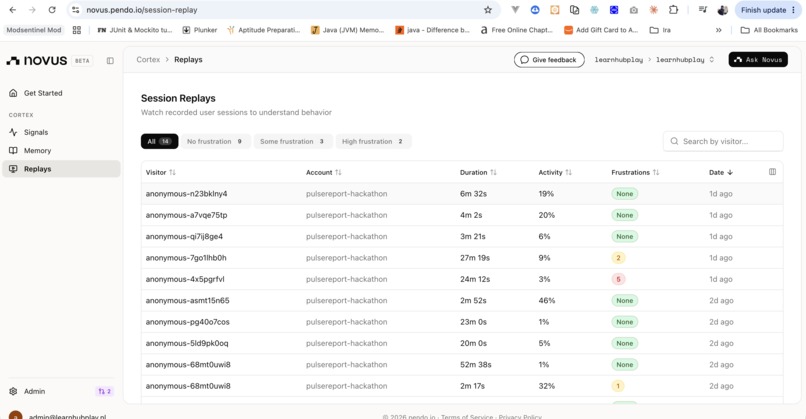Open the column settings icon in the table header

772,172
